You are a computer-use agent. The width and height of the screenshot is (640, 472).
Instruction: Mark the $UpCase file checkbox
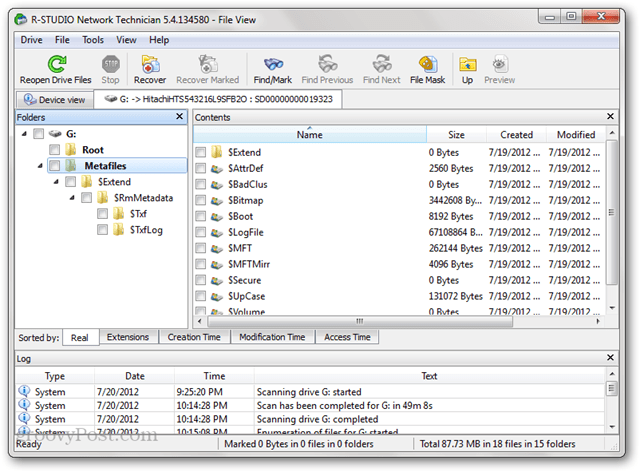[x=200, y=296]
